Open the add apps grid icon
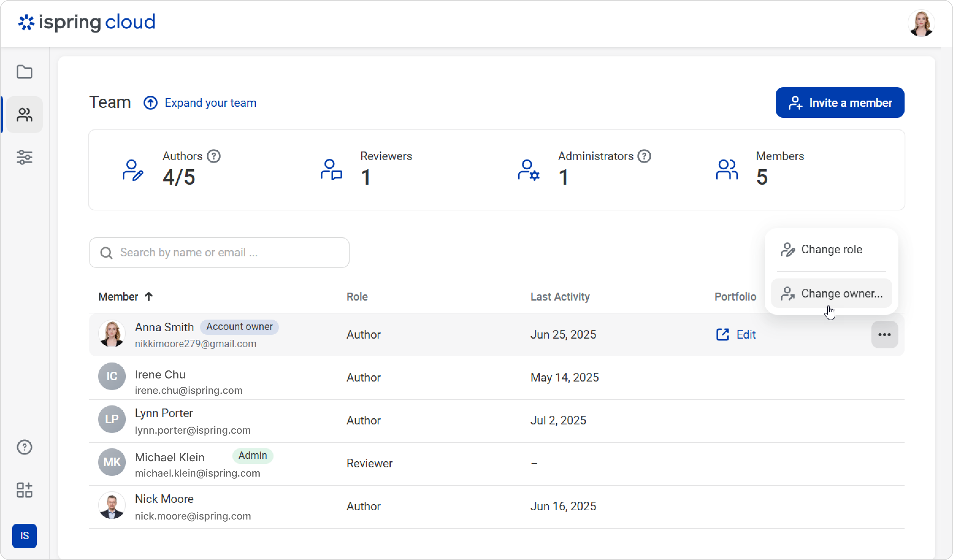Screen dimensions: 953x560 coord(25,490)
